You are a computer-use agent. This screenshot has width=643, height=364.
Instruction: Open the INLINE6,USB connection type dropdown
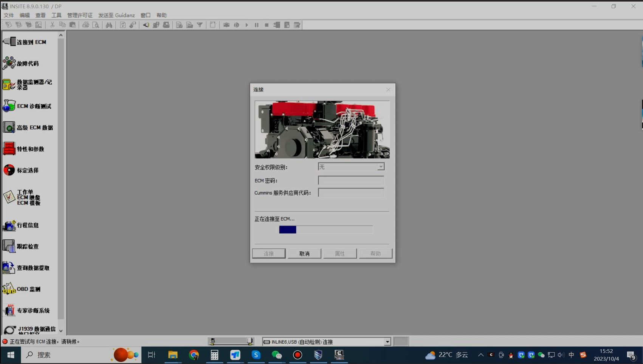387,342
